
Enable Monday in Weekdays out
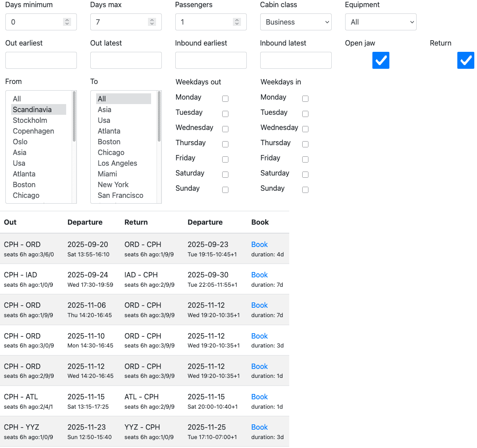225,99
